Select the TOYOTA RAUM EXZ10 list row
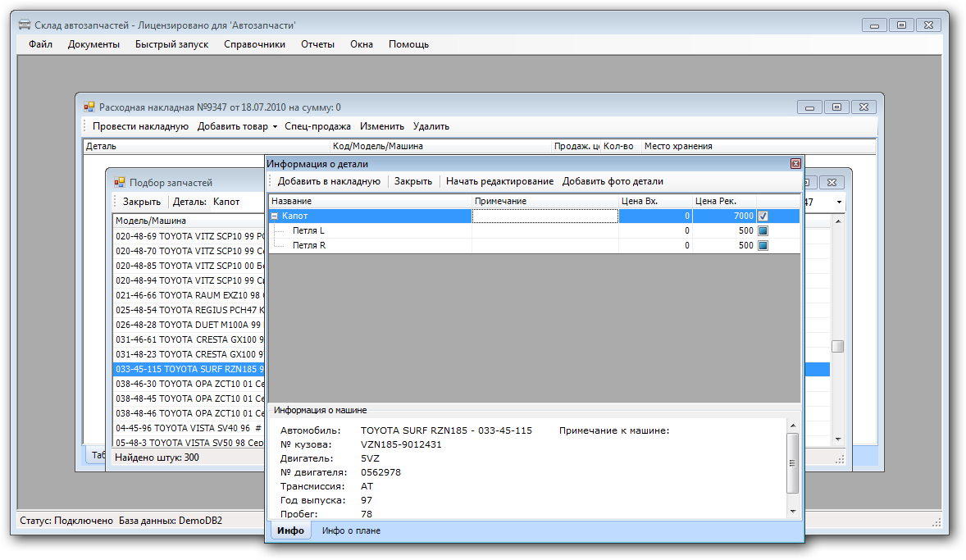The width and height of the screenshot is (966, 560). [x=189, y=295]
